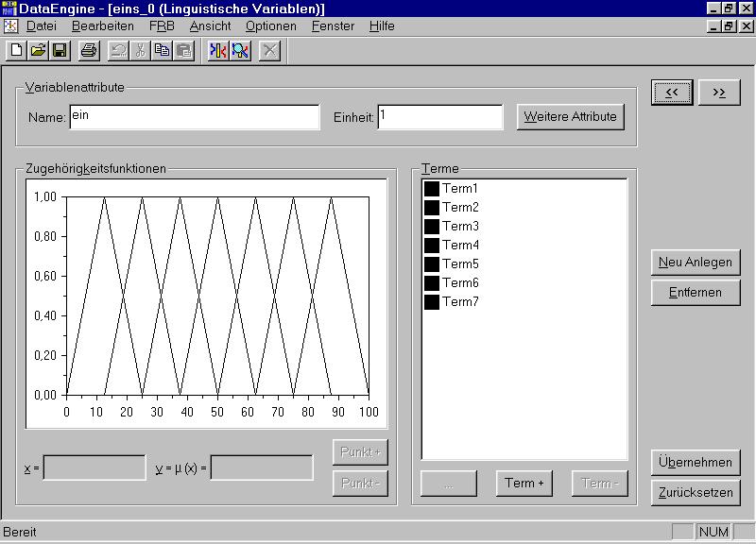The width and height of the screenshot is (756, 544).
Task: Click into the Name input field
Action: [x=195, y=117]
